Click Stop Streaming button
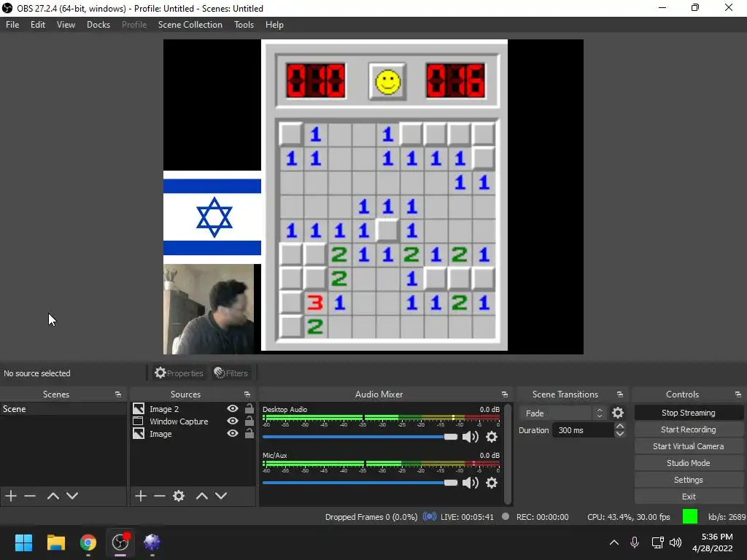Image resolution: width=747 pixels, height=560 pixels. [689, 413]
